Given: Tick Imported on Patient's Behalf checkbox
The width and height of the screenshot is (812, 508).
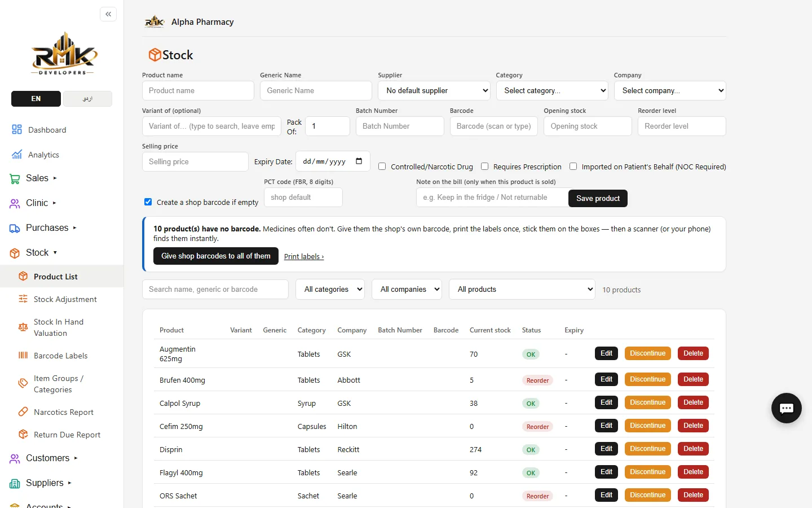Looking at the screenshot, I should tap(573, 167).
